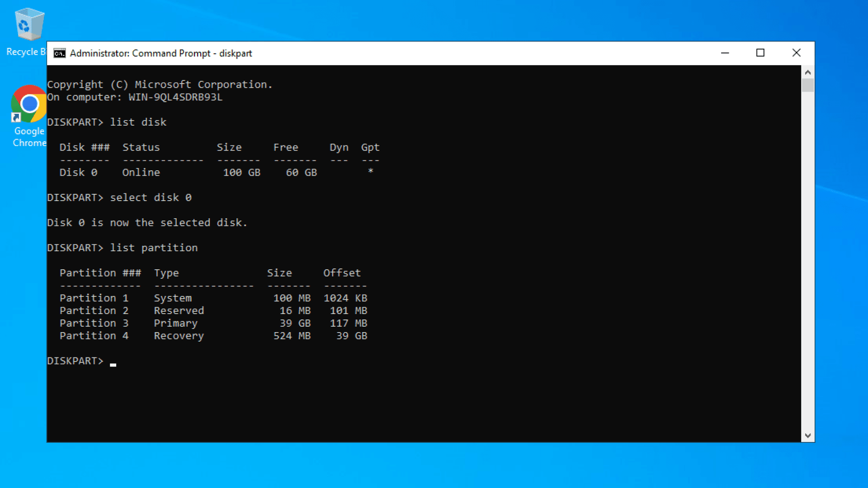This screenshot has height=488, width=868.
Task: Click the '524 MB' partition size
Action: coord(292,336)
